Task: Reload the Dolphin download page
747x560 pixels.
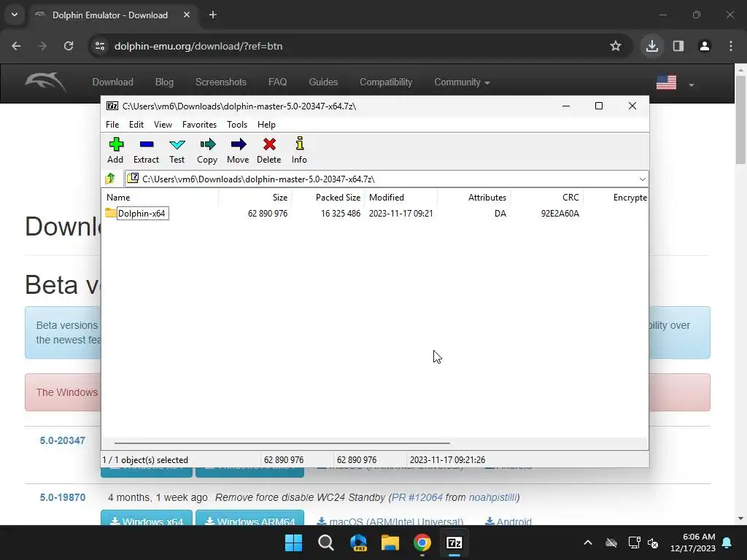Action: coord(69,46)
